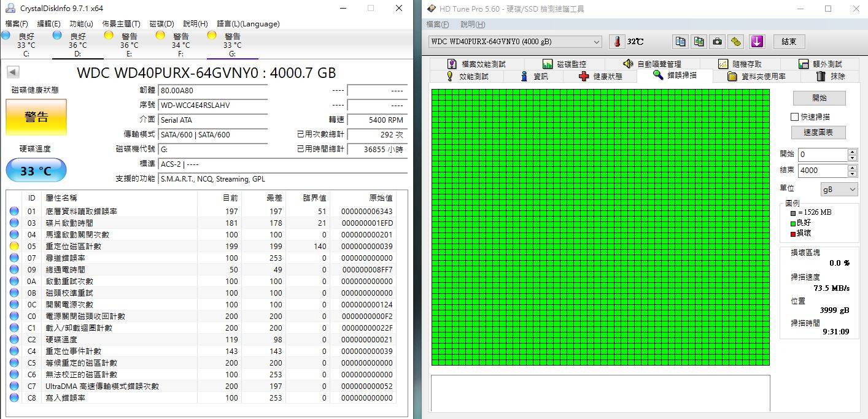Enable the 快速掃描 checkbox
This screenshot has width=868, height=419.
pyautogui.click(x=794, y=117)
